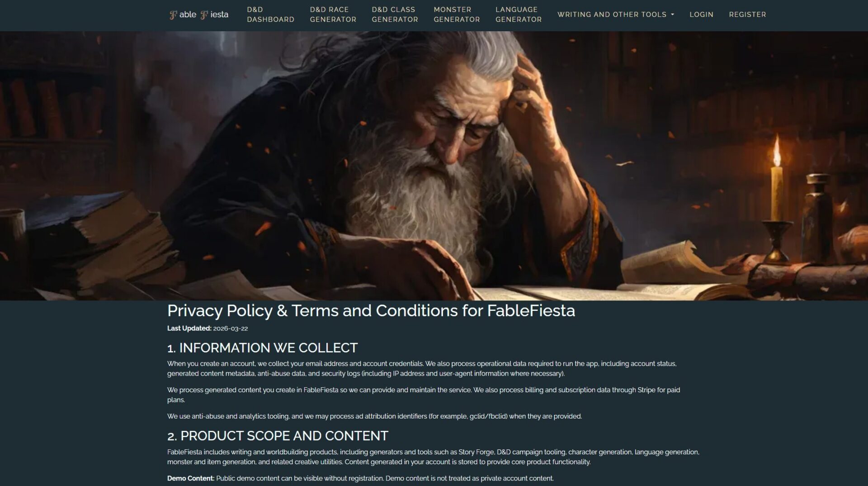Open the D&D Dashboard page

[270, 14]
